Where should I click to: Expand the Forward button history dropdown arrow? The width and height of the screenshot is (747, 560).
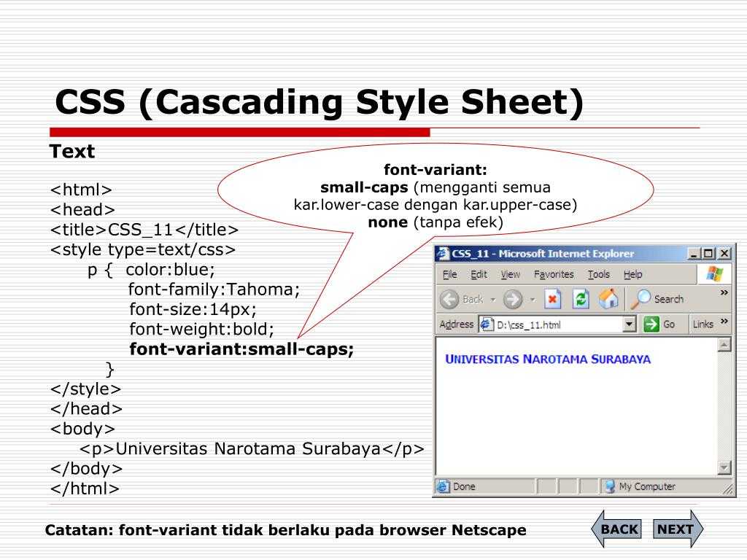point(532,300)
